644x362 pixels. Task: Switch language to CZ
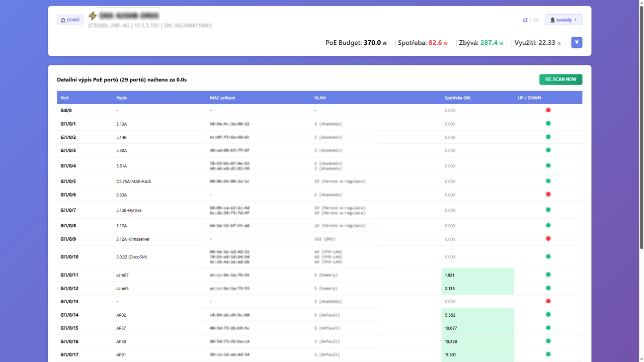(525, 20)
